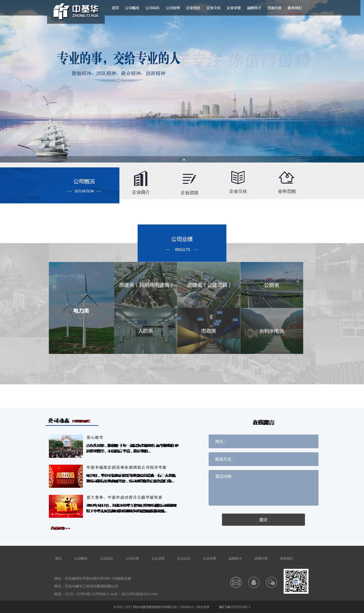
Task: Click 诚聘英才 in the footer navigation
Action: coord(235,559)
